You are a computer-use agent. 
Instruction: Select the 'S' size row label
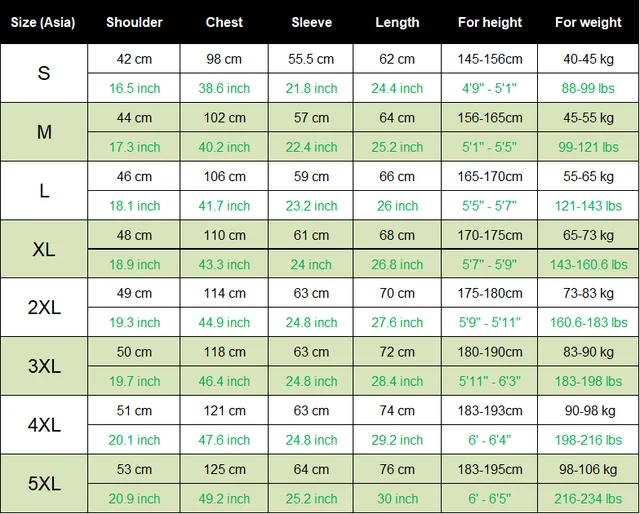44,73
